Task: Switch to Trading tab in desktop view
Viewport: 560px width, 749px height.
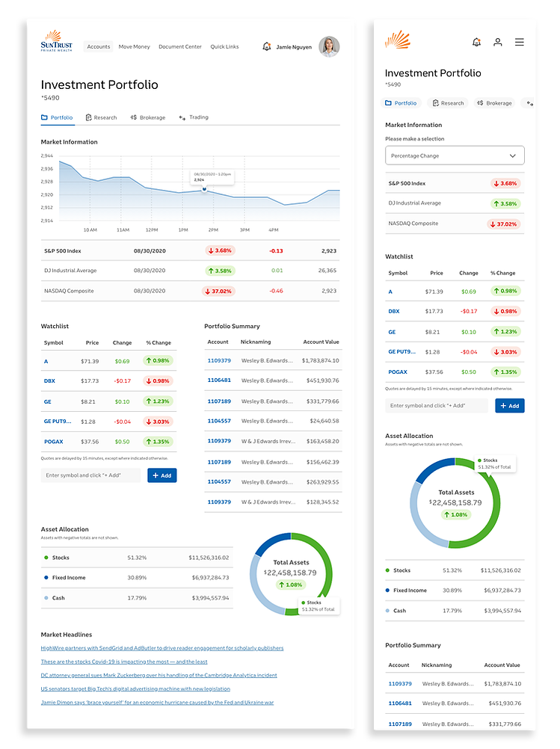Action: (194, 117)
